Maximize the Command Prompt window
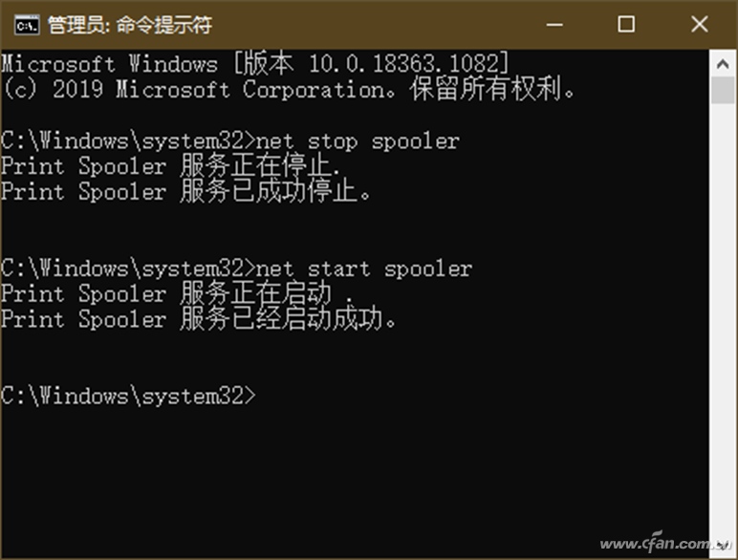 click(626, 25)
